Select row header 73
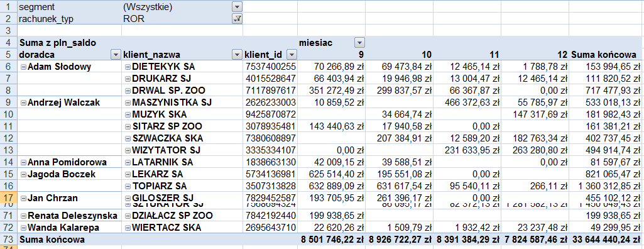The height and width of the screenshot is (249, 644). [8, 240]
